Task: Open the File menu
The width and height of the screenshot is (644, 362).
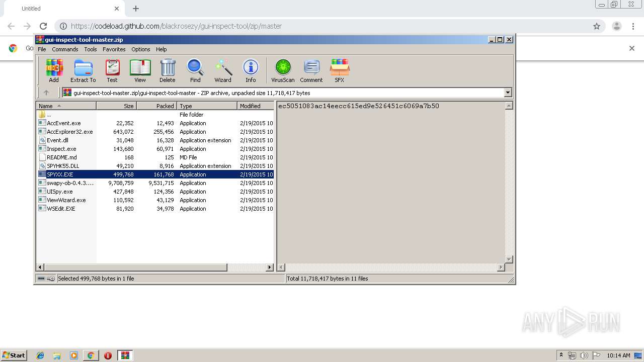Action: coord(42,49)
